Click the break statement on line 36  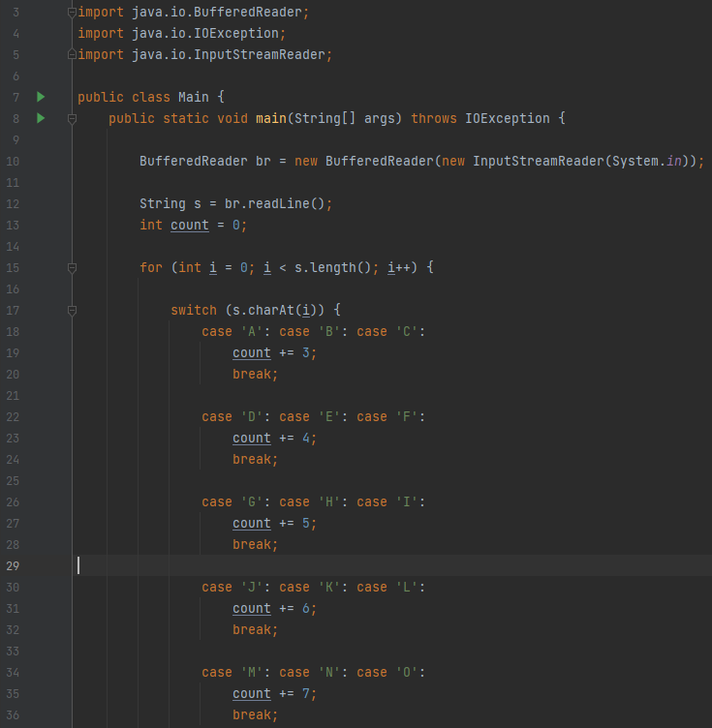pyautogui.click(x=255, y=715)
